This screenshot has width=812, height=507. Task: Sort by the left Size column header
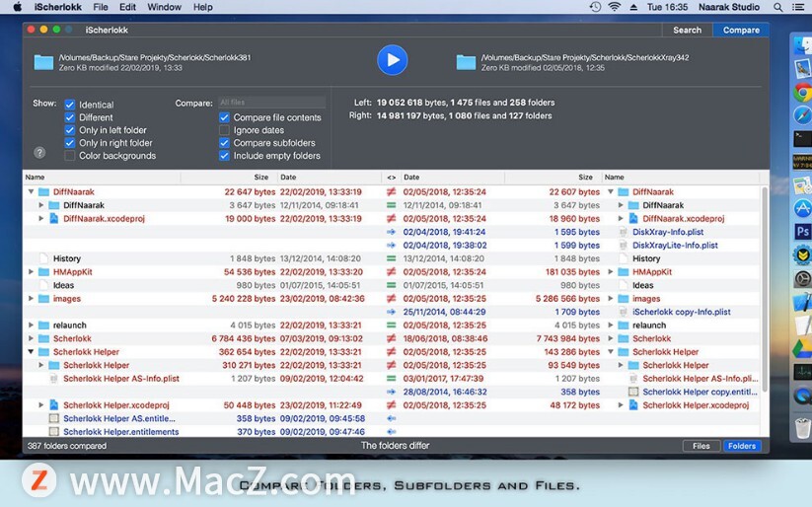click(228, 178)
